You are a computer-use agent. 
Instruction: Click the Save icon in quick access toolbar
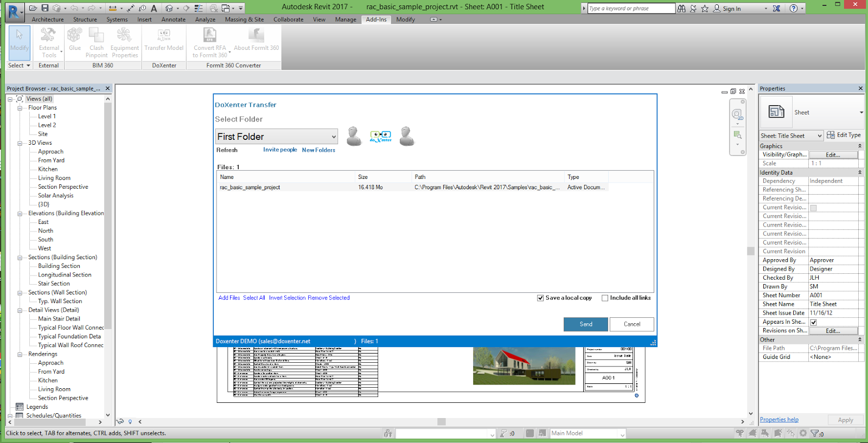click(x=45, y=8)
